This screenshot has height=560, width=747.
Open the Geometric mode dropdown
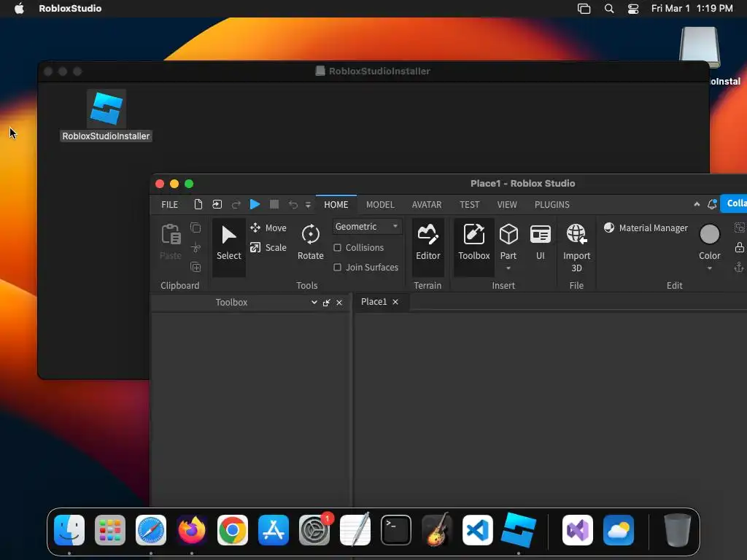pyautogui.click(x=366, y=227)
